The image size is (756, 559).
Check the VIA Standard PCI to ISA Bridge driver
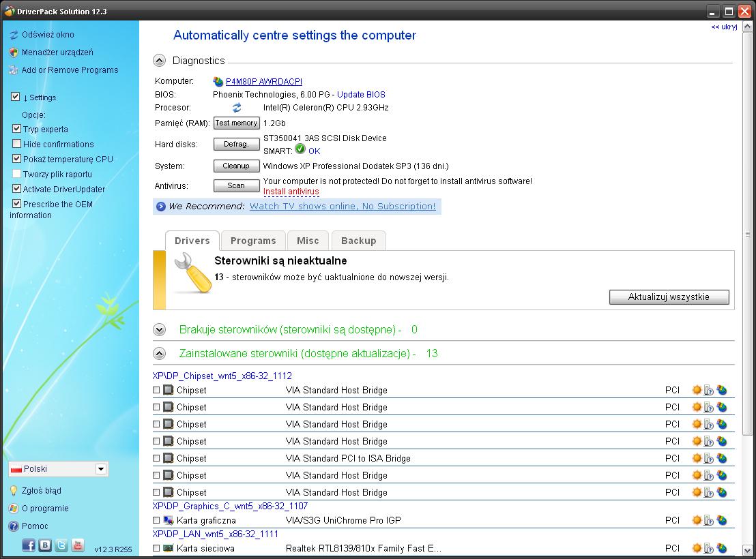(156, 458)
